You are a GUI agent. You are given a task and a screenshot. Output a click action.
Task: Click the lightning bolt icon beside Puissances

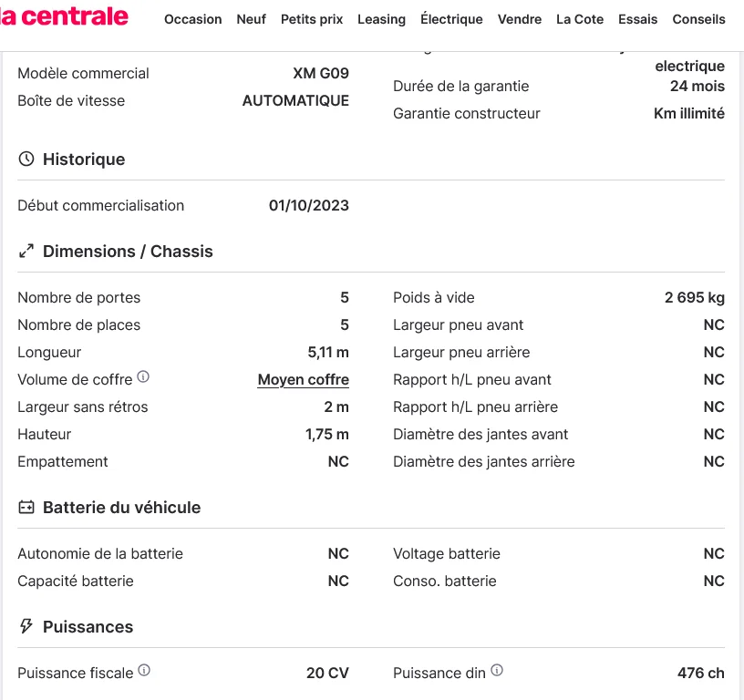[26, 626]
